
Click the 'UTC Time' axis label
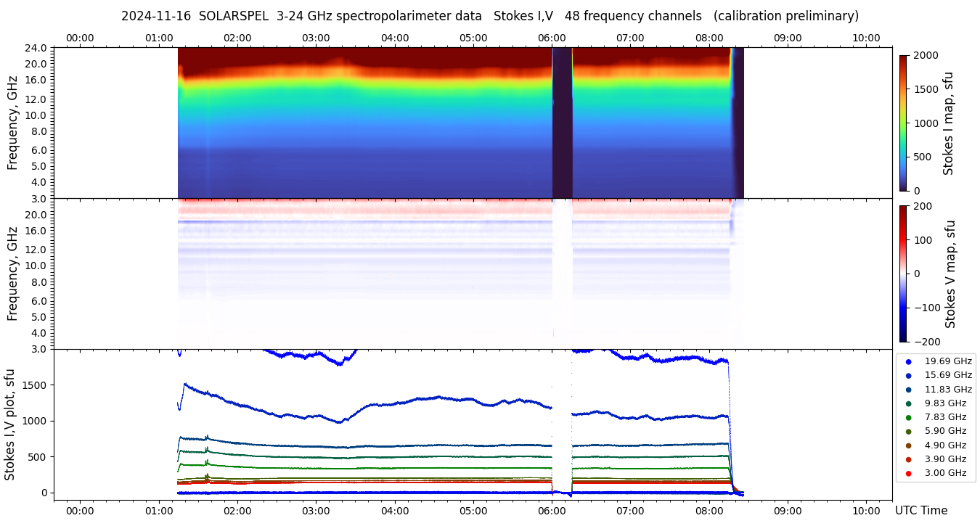[920, 511]
